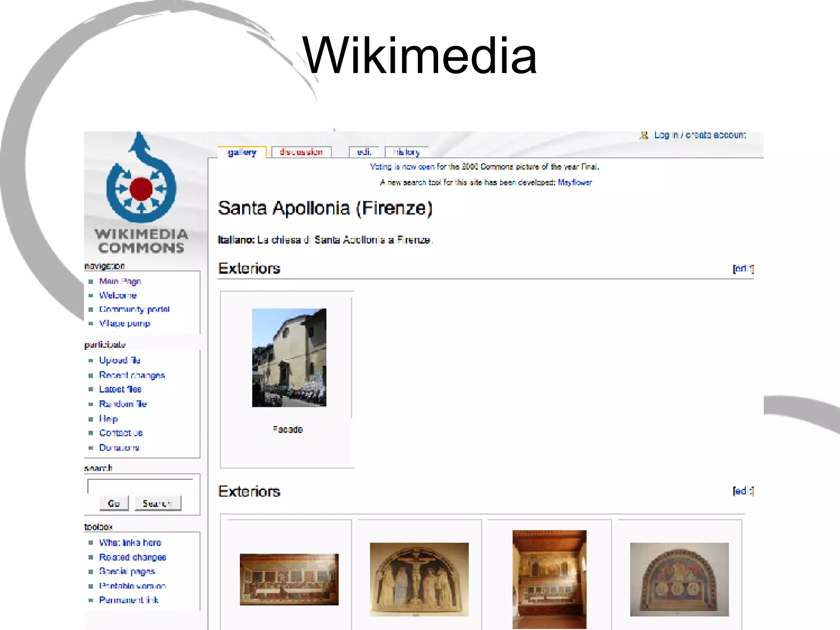Open the arched sinopia lunette thumbnail

click(x=679, y=580)
